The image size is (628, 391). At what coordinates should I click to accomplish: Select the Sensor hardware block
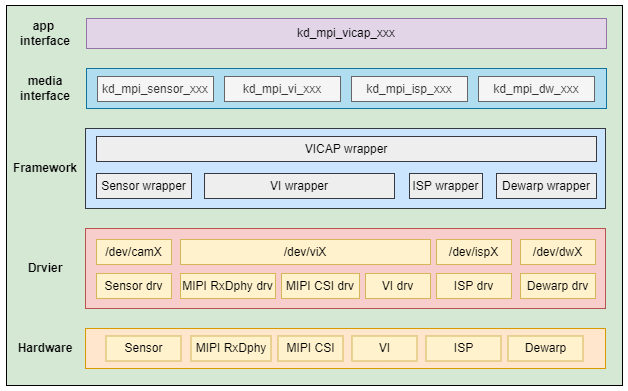pyautogui.click(x=143, y=348)
